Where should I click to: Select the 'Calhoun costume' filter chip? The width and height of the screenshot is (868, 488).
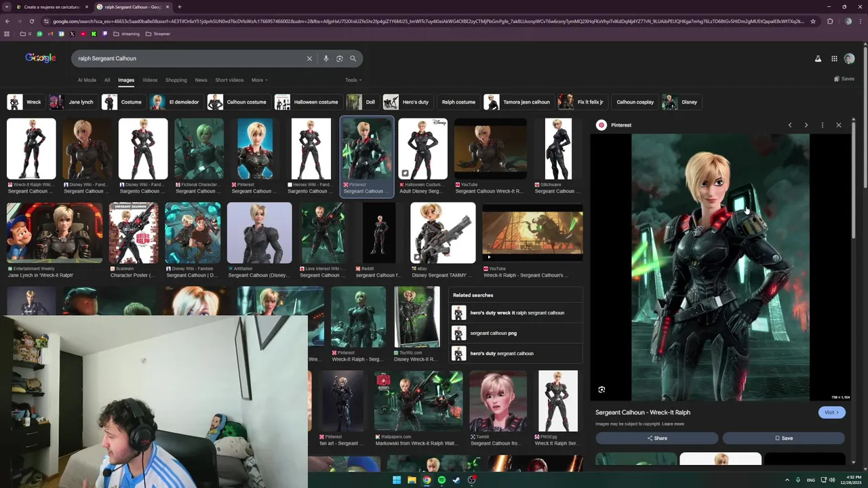[x=238, y=102]
